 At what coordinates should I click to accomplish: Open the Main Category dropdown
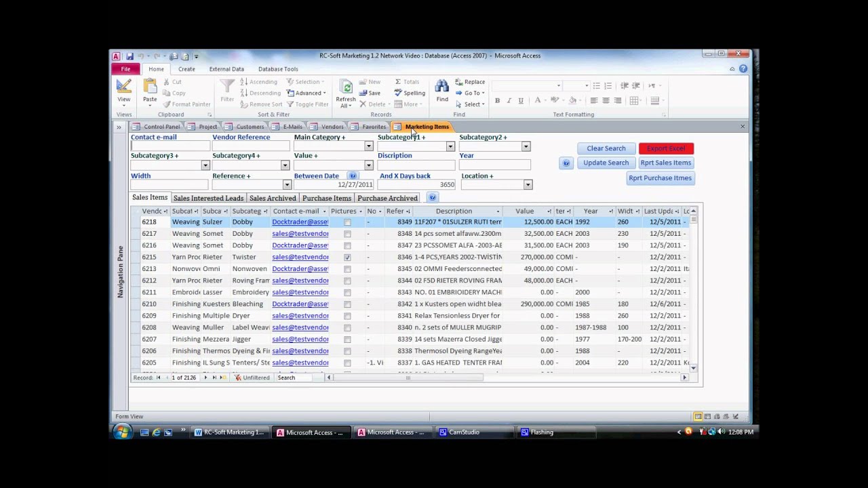(368, 146)
